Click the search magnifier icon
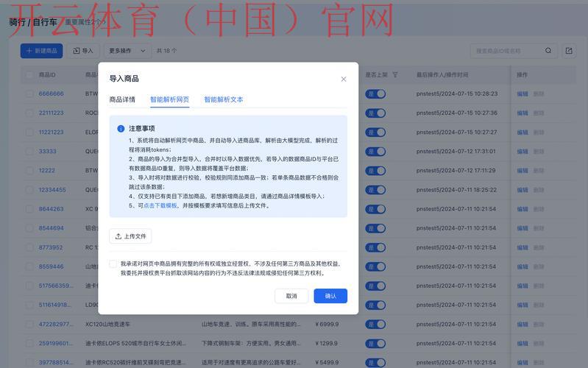This screenshot has width=588, height=368. click(x=548, y=51)
